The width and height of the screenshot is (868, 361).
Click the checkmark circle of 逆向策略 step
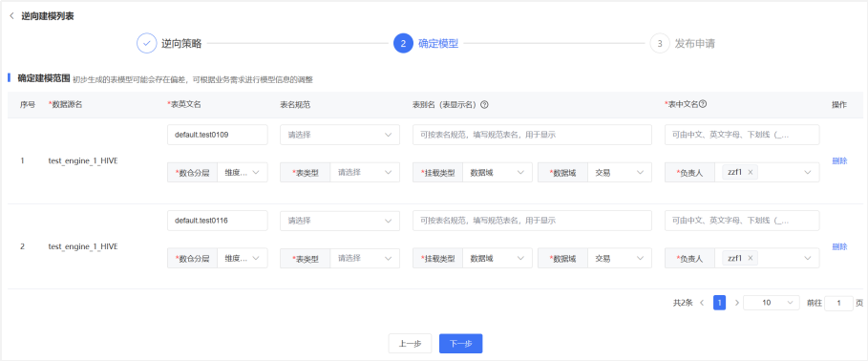[147, 43]
